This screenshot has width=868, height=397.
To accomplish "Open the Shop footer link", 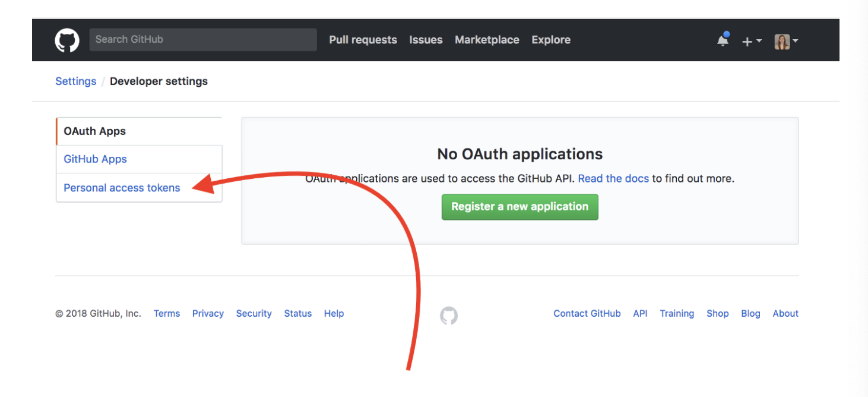I will (x=717, y=314).
